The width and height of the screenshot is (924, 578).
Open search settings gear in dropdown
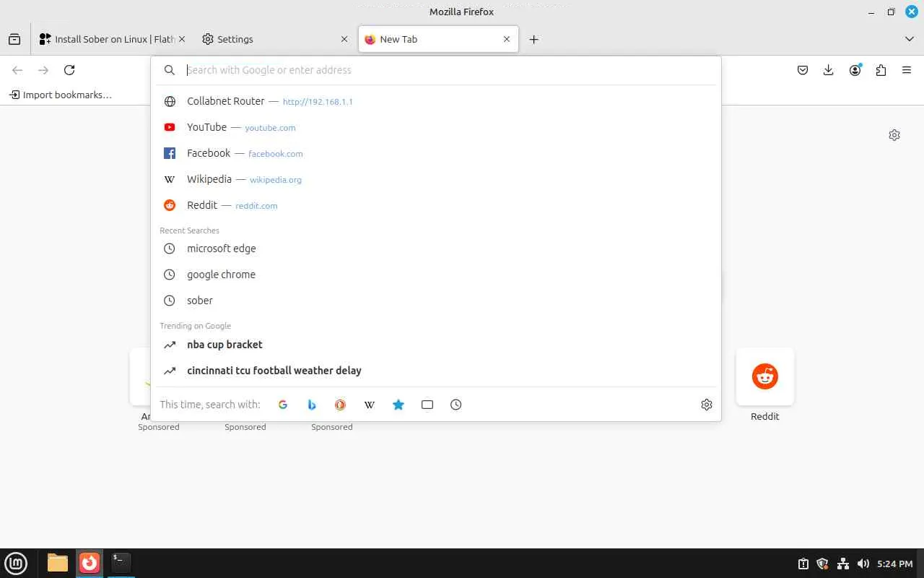[707, 405]
